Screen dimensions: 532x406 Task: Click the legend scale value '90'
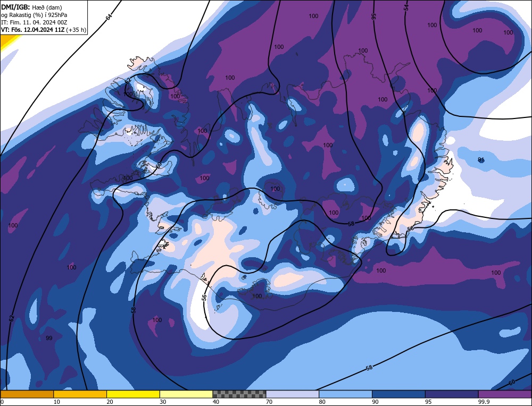[375, 402]
